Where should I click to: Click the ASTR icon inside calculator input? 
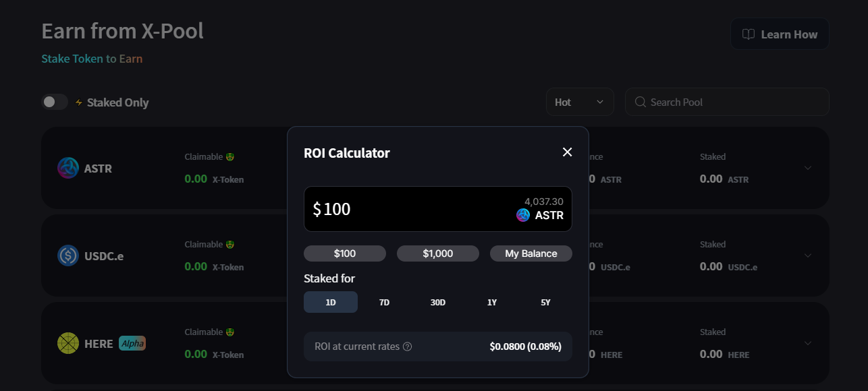[x=523, y=215]
